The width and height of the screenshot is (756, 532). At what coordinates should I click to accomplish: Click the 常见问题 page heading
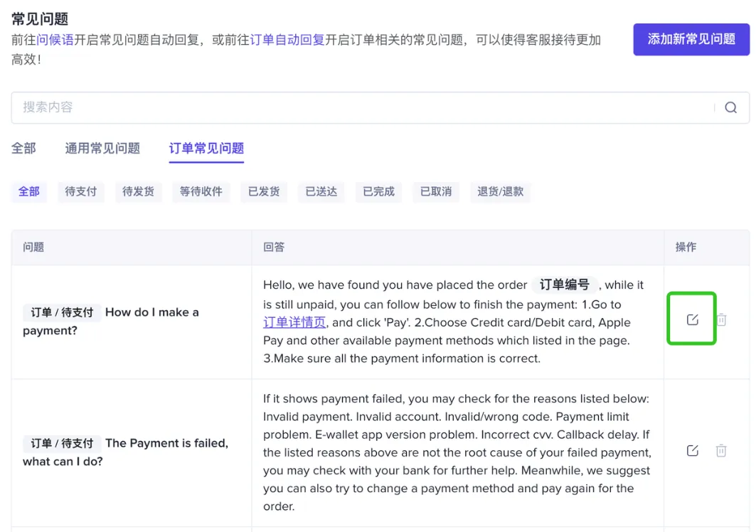pos(40,18)
